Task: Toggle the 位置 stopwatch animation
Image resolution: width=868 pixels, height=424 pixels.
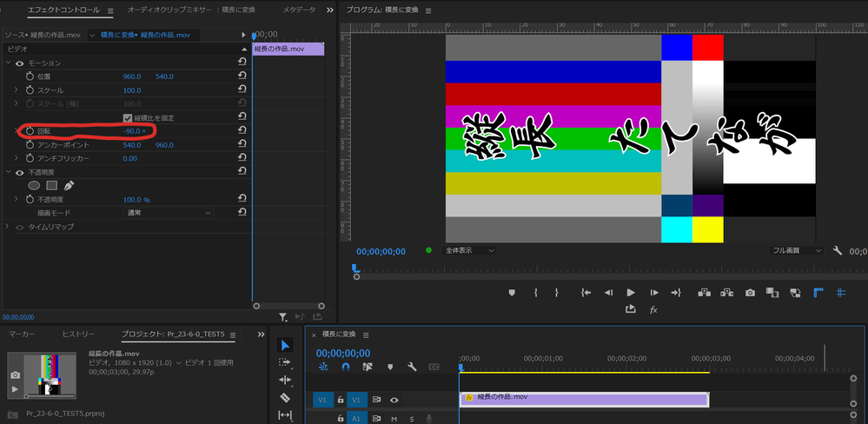Action: (29, 76)
